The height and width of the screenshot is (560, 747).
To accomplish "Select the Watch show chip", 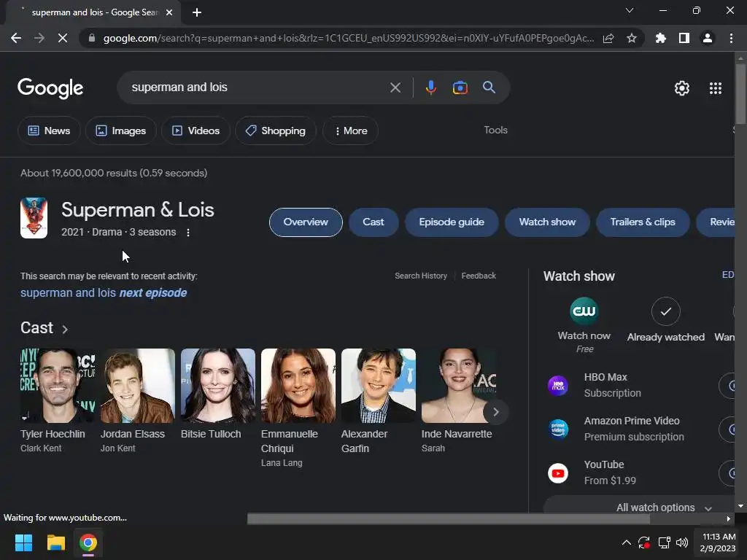I will [x=547, y=222].
